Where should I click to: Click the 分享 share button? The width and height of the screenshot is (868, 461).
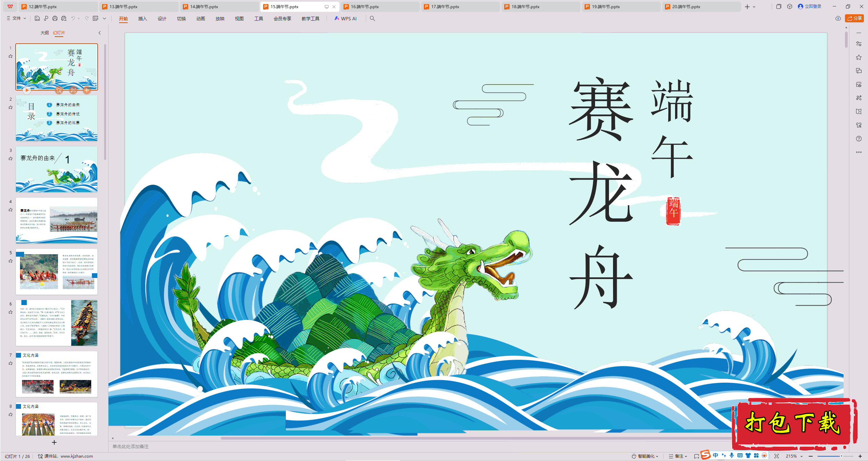click(x=854, y=19)
